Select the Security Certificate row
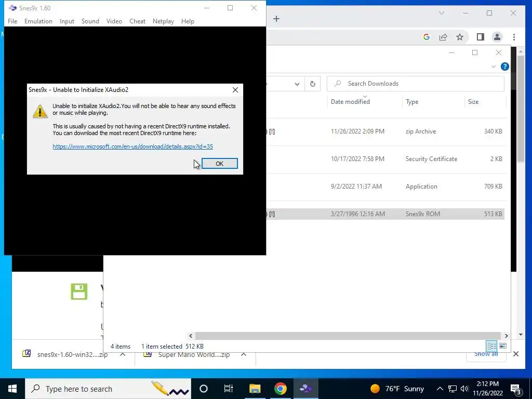 (385, 159)
